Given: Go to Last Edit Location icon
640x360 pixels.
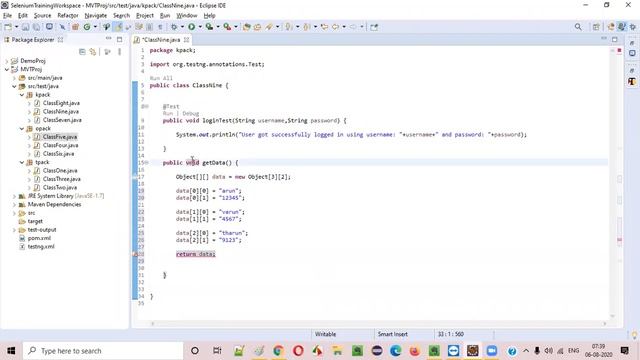Looking at the screenshot, I should 324,27.
